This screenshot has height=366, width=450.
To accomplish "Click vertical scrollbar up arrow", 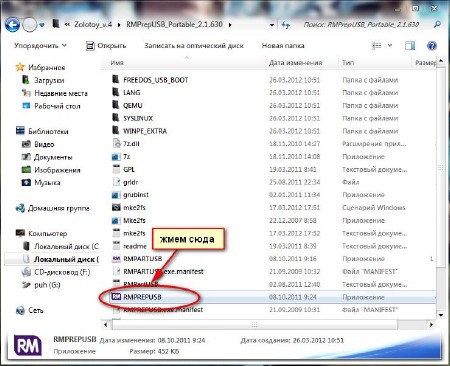I will click(x=441, y=61).
